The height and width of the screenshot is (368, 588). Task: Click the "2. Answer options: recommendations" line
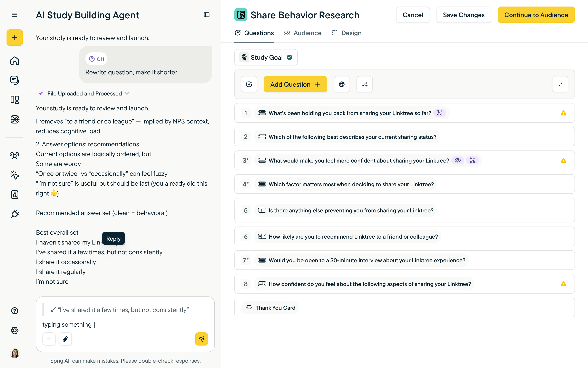87,144
